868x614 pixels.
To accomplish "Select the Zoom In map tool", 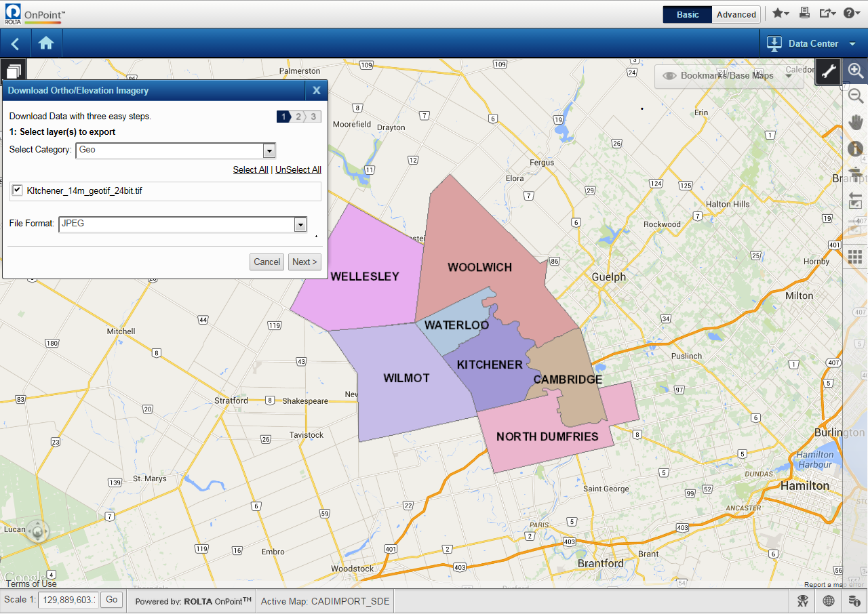I will pyautogui.click(x=855, y=70).
